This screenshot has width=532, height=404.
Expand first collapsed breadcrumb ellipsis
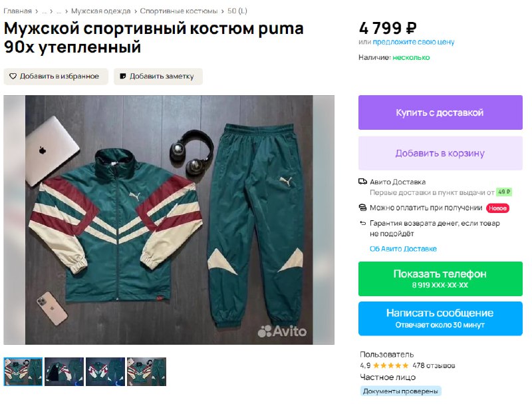(45, 11)
